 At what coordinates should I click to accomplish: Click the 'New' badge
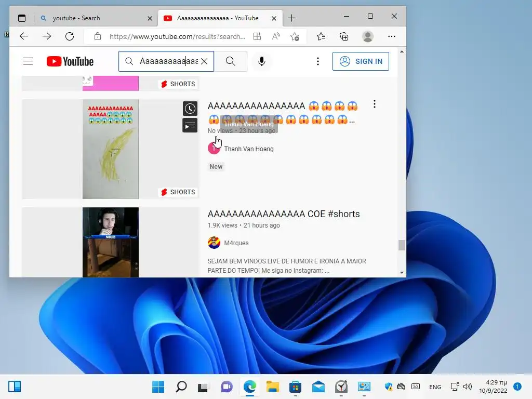pyautogui.click(x=216, y=167)
